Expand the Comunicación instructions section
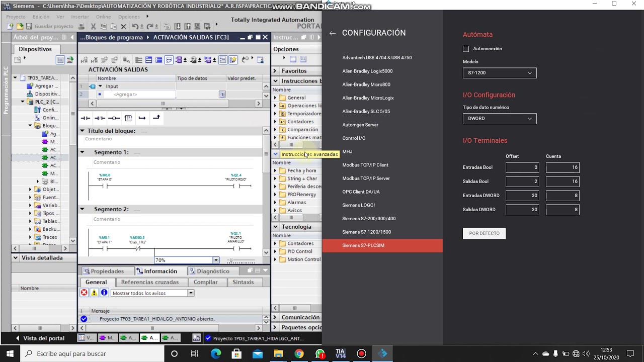This screenshot has width=644, height=362. click(x=275, y=317)
